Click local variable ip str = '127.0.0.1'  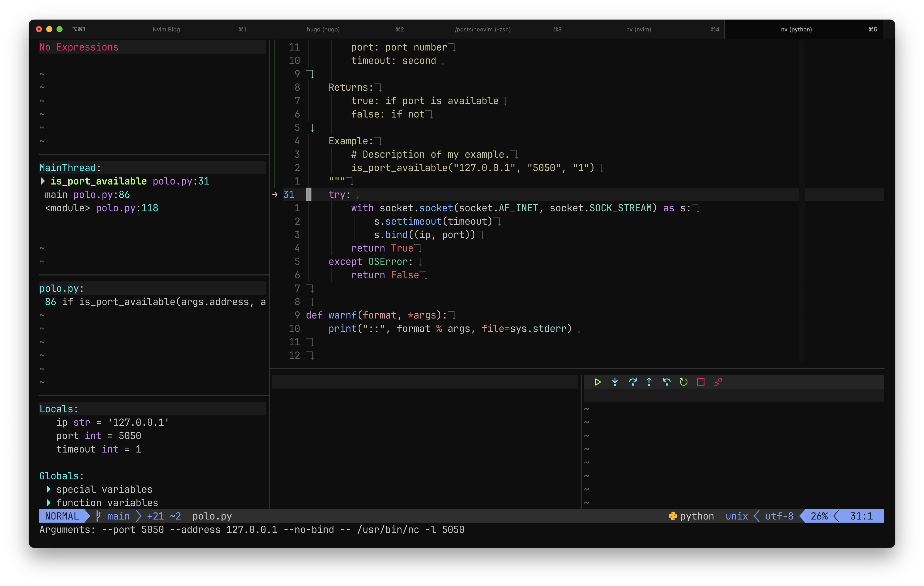tap(113, 423)
